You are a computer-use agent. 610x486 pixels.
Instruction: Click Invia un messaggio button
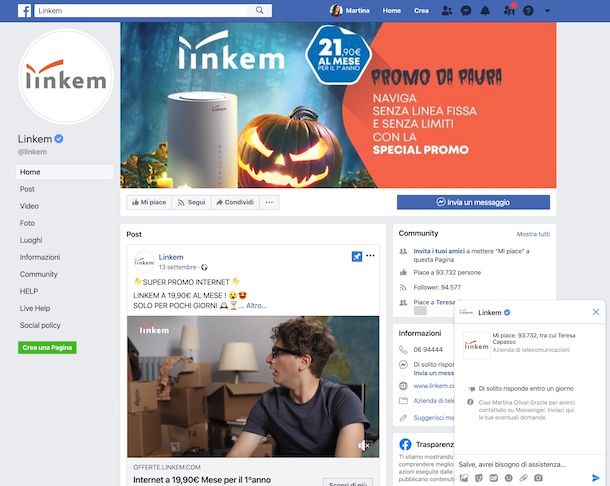pyautogui.click(x=473, y=202)
